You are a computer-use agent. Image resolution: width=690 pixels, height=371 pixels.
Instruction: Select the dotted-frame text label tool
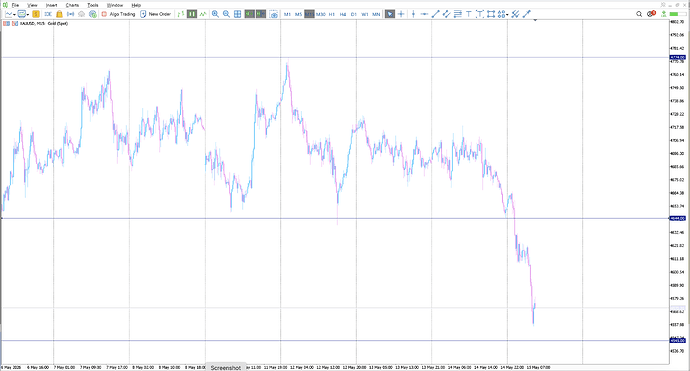click(x=480, y=14)
